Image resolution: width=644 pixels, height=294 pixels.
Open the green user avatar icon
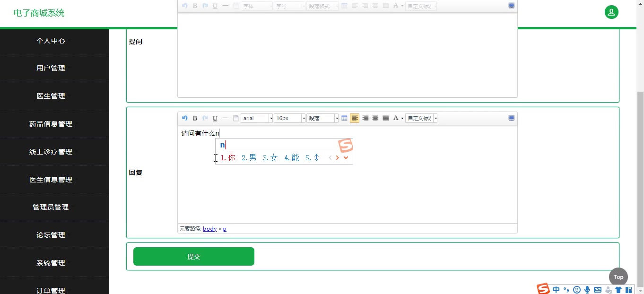(611, 12)
